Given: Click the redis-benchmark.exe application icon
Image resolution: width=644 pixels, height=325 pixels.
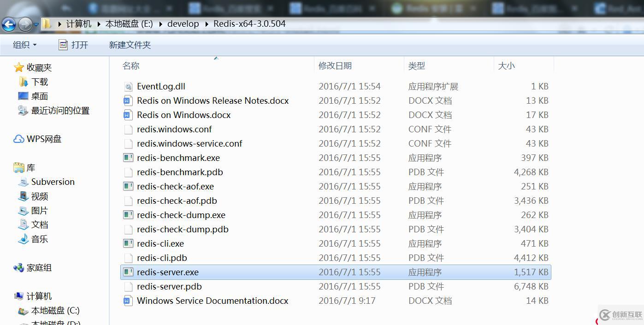Looking at the screenshot, I should pos(128,158).
